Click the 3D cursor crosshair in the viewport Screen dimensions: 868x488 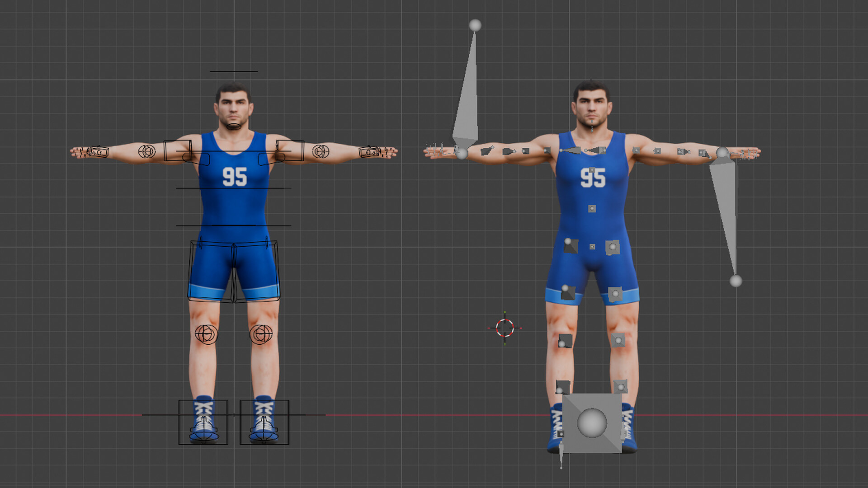(x=505, y=328)
